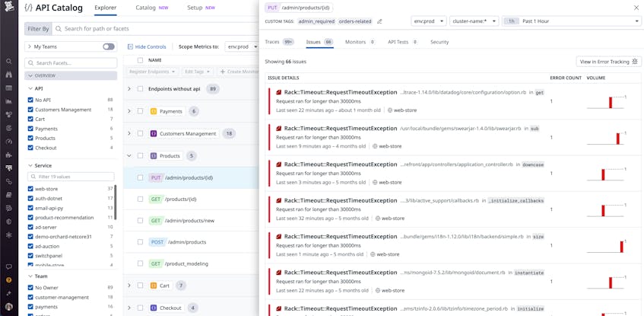Open the binoculars icon in left sidebar
The height and width of the screenshot is (316, 644).
8,75
